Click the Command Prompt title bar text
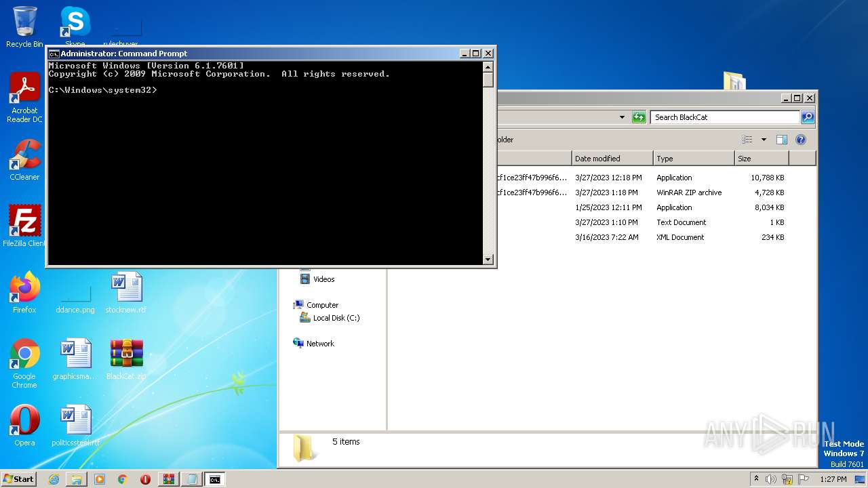 tap(124, 54)
